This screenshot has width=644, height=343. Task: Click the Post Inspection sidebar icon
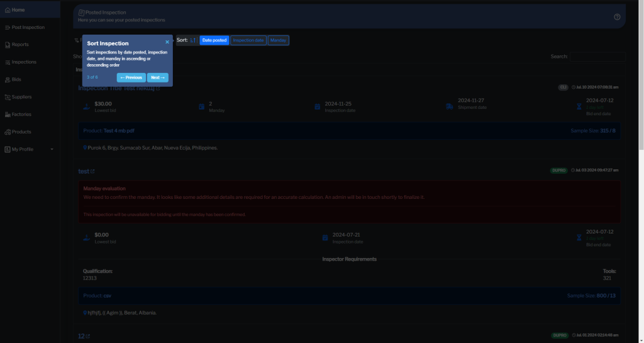[8, 28]
